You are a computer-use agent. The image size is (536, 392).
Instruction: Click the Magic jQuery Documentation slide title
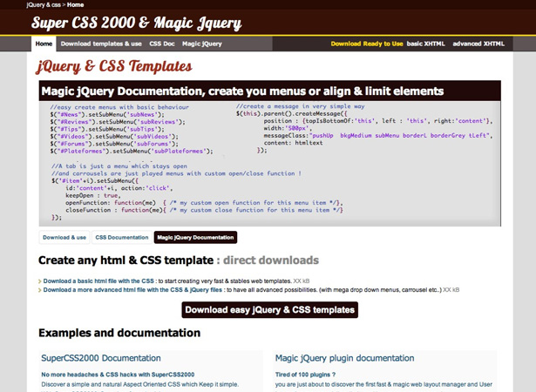pyautogui.click(x=242, y=91)
